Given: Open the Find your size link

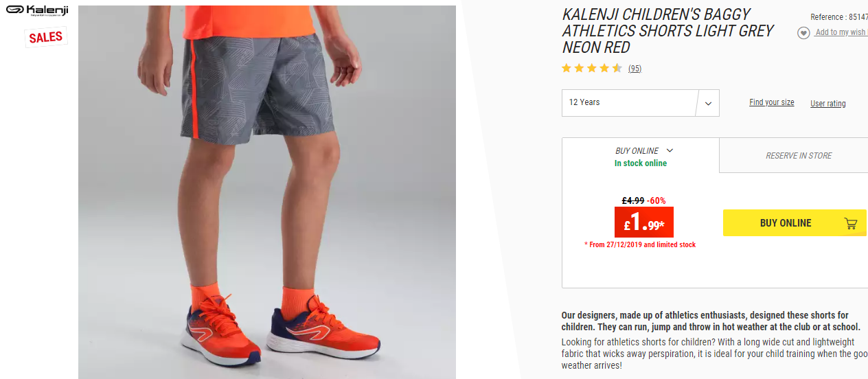Looking at the screenshot, I should pos(772,102).
